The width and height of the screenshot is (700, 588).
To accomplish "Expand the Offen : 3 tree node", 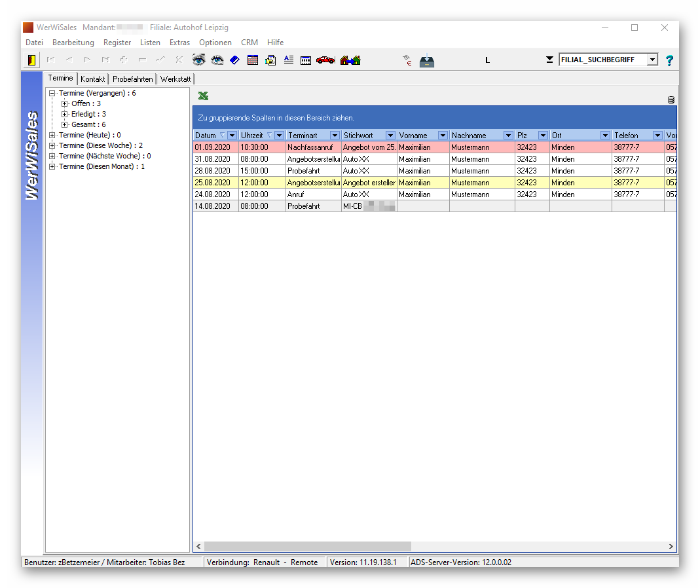I will (65, 103).
